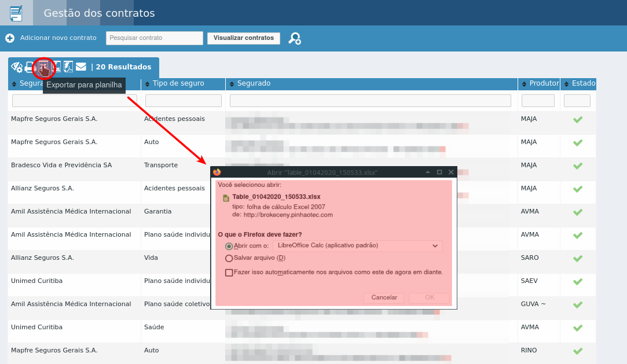627x364 pixels.
Task: Click the xlsx file icon in dialog
Action: coord(226,198)
